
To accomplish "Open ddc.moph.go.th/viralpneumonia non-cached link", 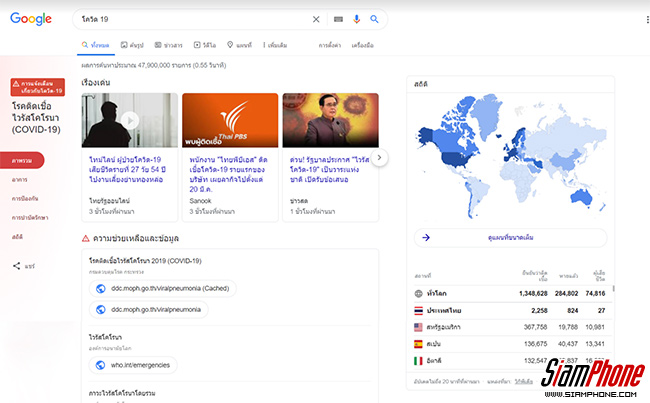I will coord(148,310).
